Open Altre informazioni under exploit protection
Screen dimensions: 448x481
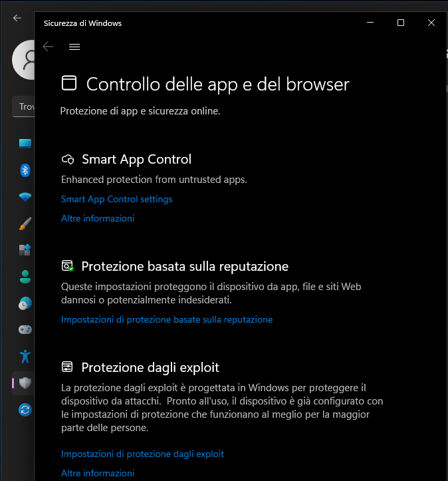[x=98, y=473]
